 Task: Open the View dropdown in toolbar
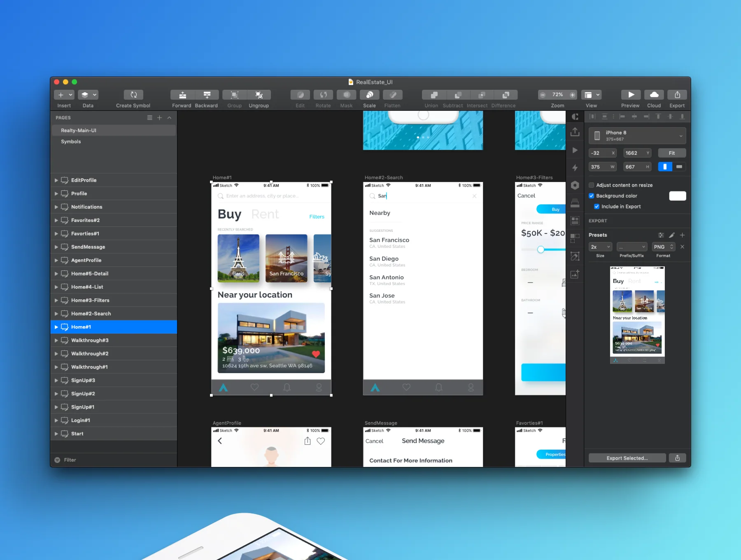[x=592, y=95]
